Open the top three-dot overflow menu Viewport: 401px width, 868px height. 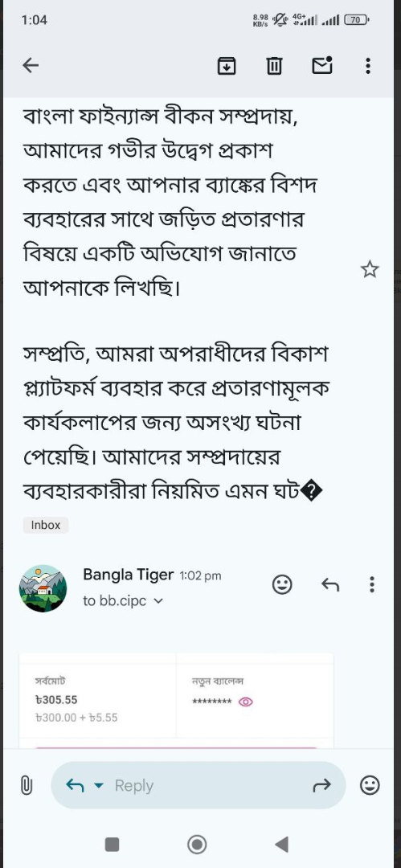tap(368, 66)
